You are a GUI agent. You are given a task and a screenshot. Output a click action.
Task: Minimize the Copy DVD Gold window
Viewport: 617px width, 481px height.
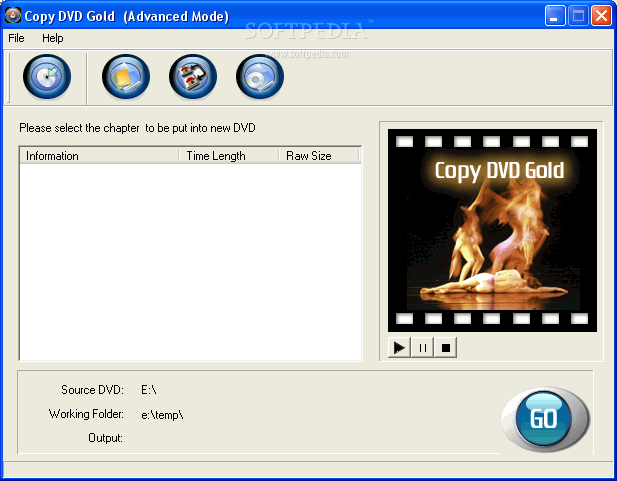tap(555, 16)
